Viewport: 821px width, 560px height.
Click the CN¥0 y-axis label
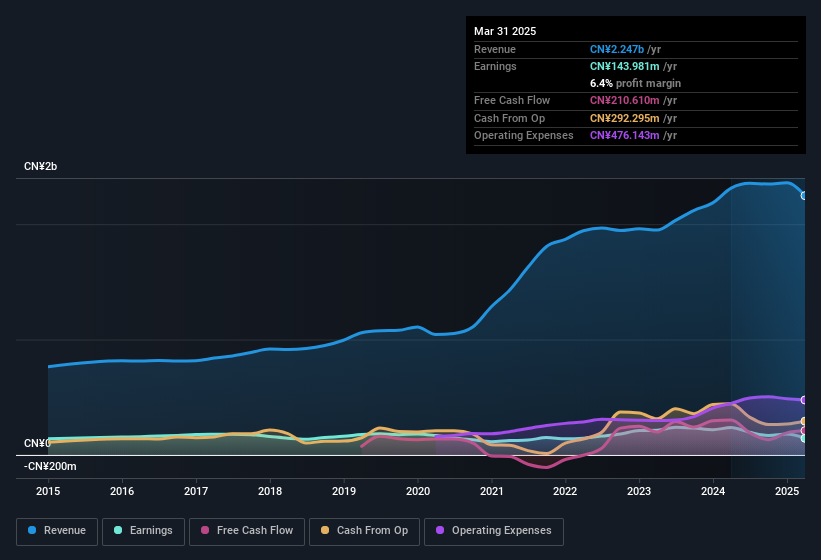(37, 444)
